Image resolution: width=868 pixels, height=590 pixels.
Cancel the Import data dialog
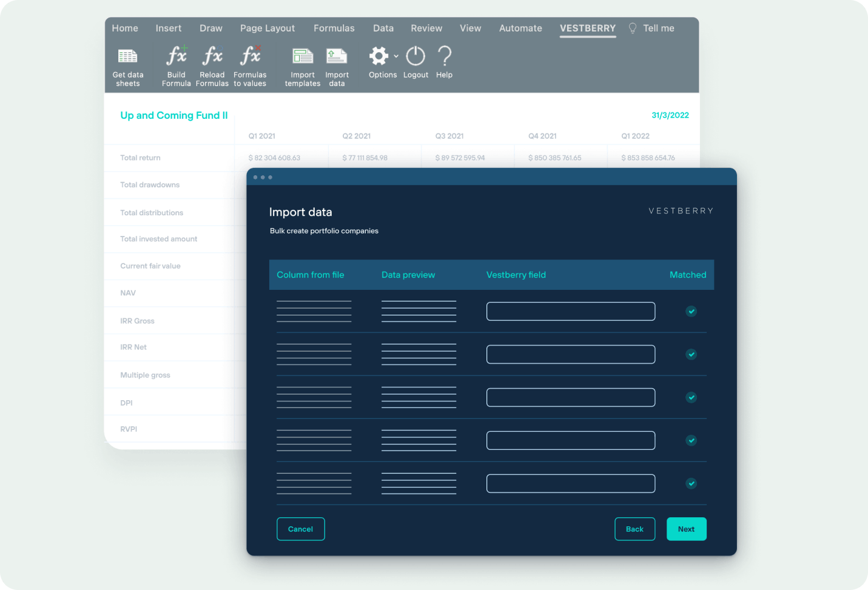(x=301, y=529)
